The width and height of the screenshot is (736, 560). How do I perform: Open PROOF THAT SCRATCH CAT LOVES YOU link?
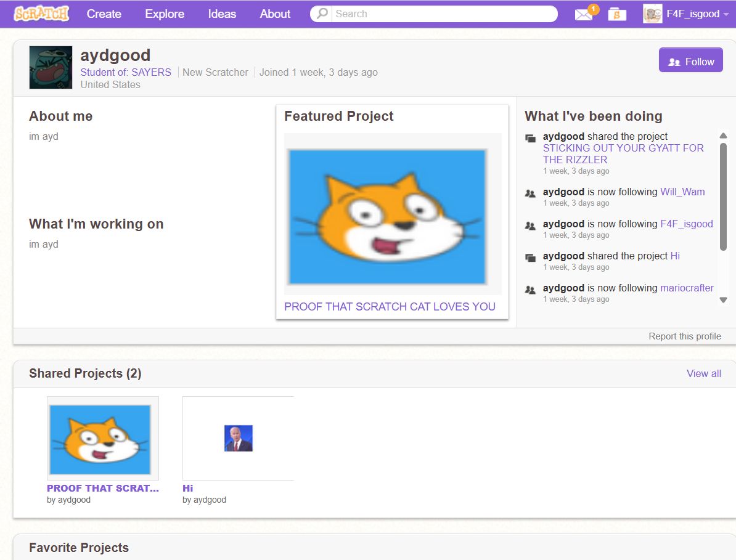point(390,306)
